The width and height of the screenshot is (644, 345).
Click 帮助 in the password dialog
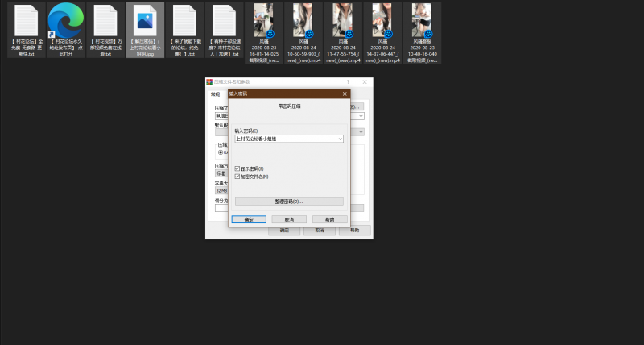(329, 218)
